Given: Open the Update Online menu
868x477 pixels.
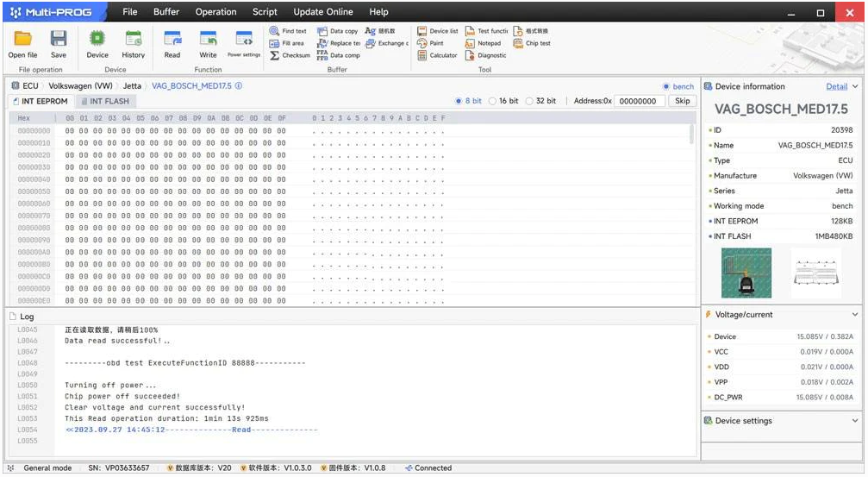Looking at the screenshot, I should [x=323, y=11].
